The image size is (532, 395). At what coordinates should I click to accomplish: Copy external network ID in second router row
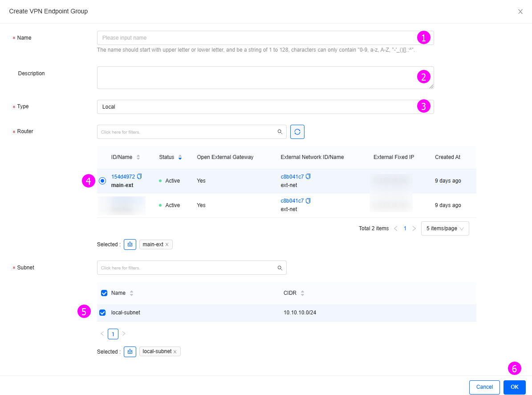(x=308, y=201)
